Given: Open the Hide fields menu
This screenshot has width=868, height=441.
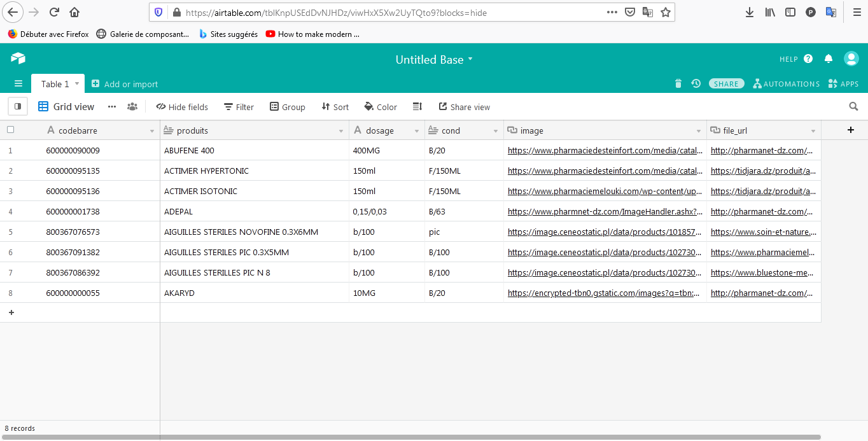Looking at the screenshot, I should pyautogui.click(x=182, y=107).
